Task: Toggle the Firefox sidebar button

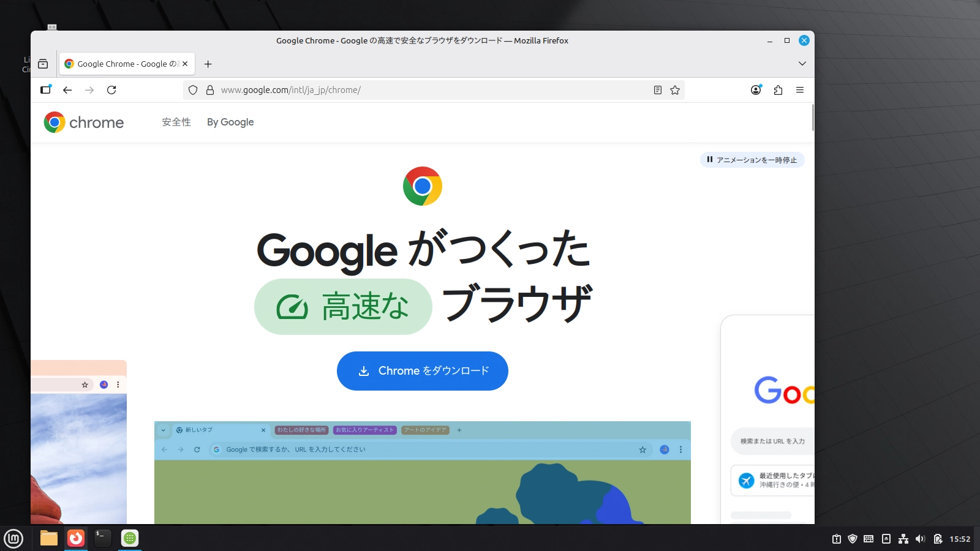Action: coord(46,90)
